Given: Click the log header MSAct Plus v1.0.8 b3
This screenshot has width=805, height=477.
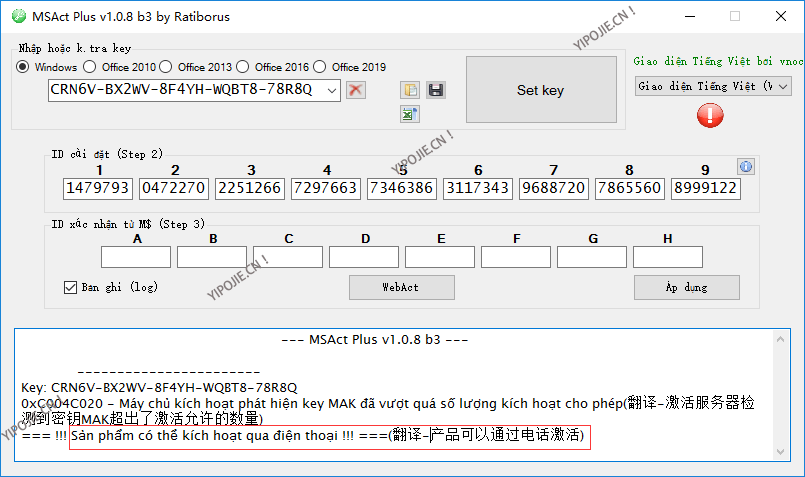Looking at the screenshot, I should tap(375, 340).
